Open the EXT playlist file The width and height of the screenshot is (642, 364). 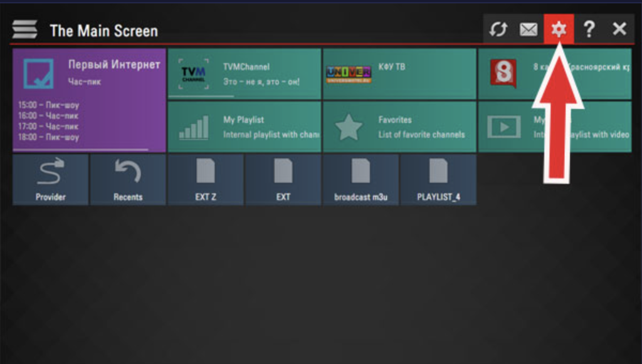click(283, 180)
